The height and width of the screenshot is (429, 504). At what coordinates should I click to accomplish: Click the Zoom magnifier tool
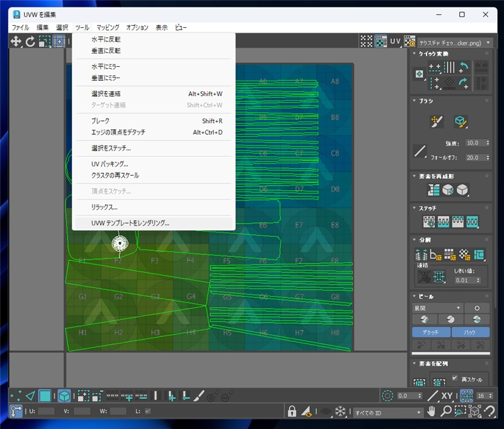click(446, 411)
